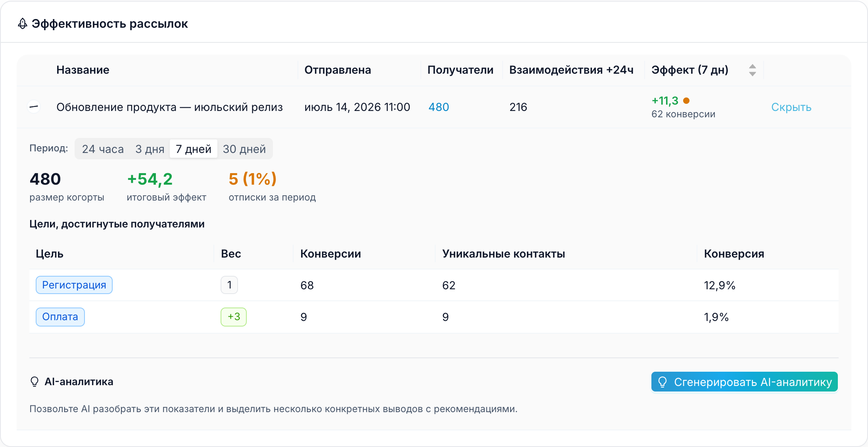The height and width of the screenshot is (447, 868).
Task: Click the conversions value 68 for Регистрация
Action: pyautogui.click(x=307, y=285)
